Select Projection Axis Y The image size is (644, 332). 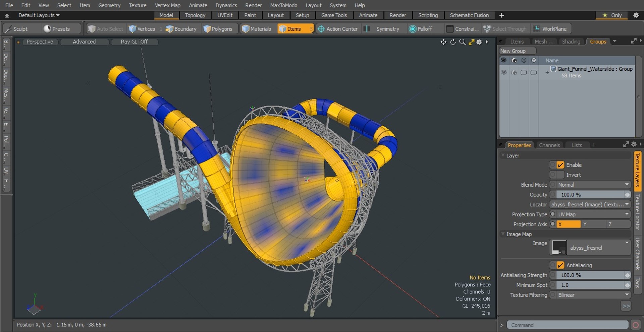(593, 224)
